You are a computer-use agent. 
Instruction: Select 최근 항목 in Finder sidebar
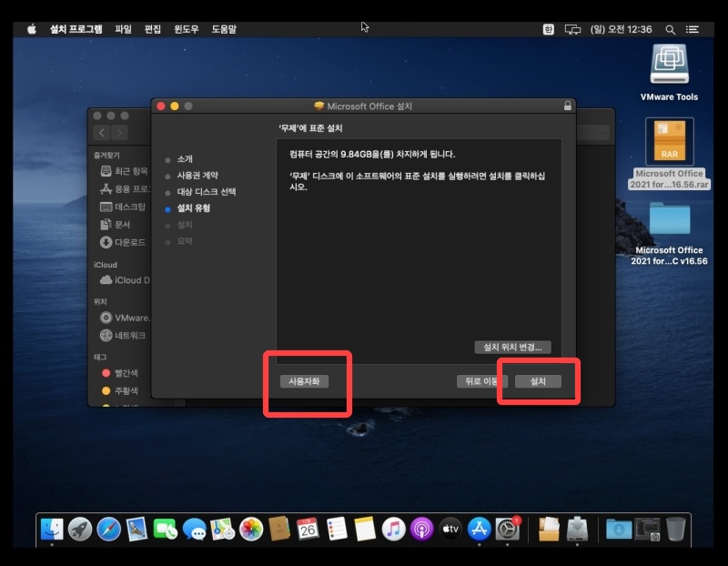coord(125,171)
